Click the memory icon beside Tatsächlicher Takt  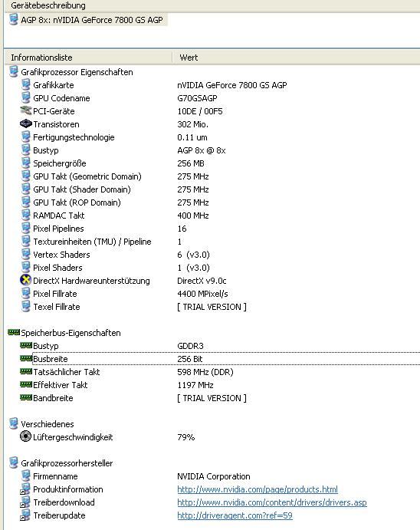26,371
